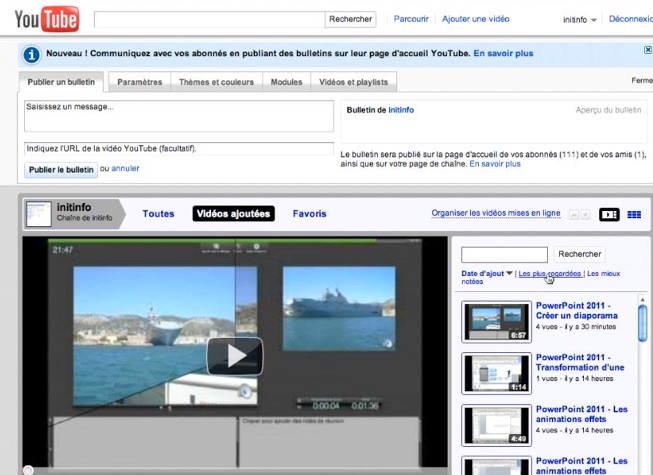Focus the main YouTube search field

click(209, 20)
